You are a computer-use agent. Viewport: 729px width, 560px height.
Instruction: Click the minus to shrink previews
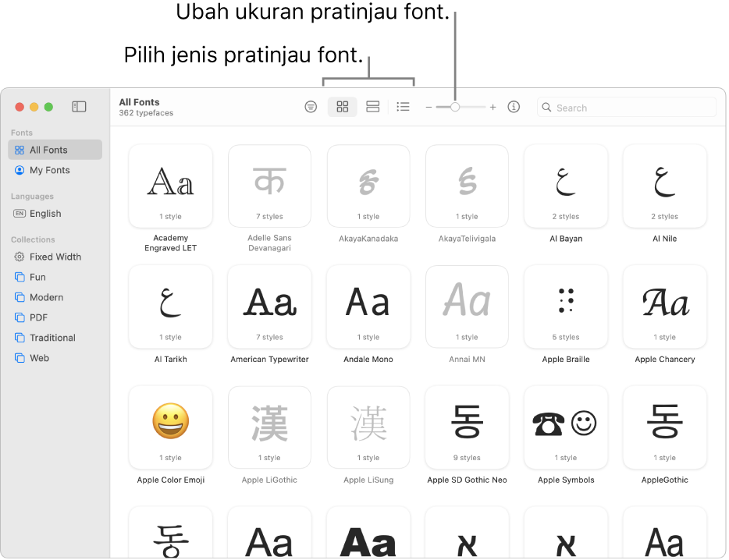(x=429, y=108)
